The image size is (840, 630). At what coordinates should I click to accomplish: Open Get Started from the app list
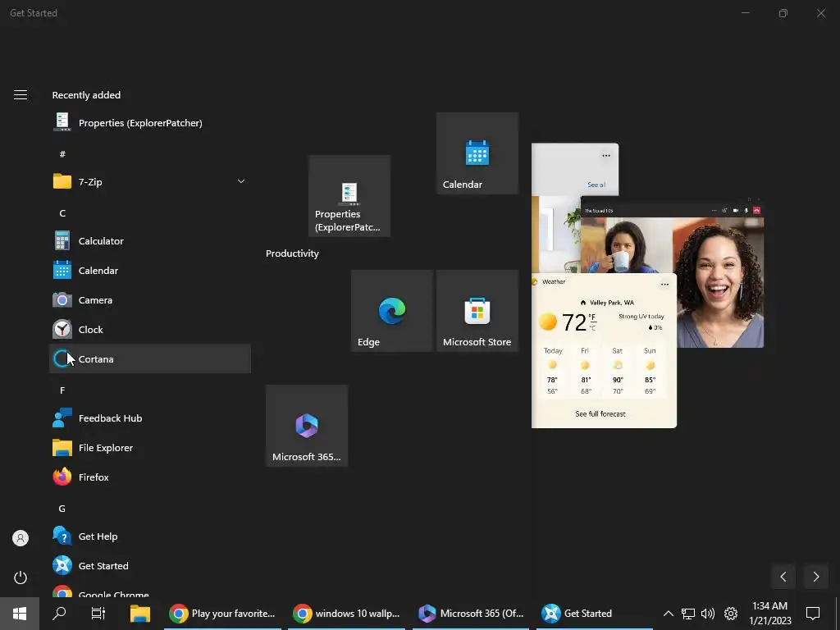click(150, 566)
